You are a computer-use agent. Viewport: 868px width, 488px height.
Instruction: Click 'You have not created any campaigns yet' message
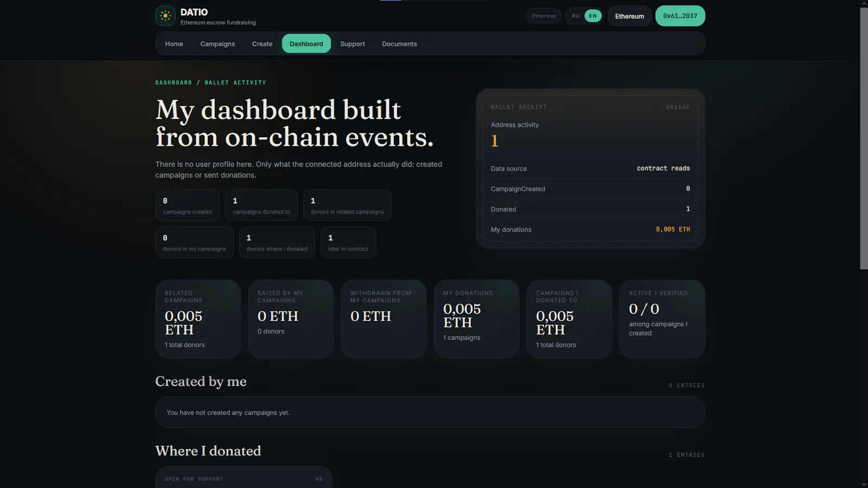[228, 413]
